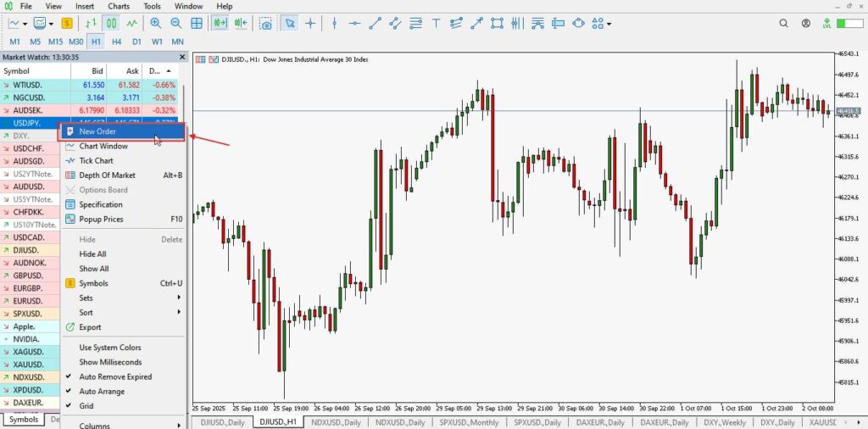The height and width of the screenshot is (429, 868).
Task: Open the Charts menu
Action: 119,7
